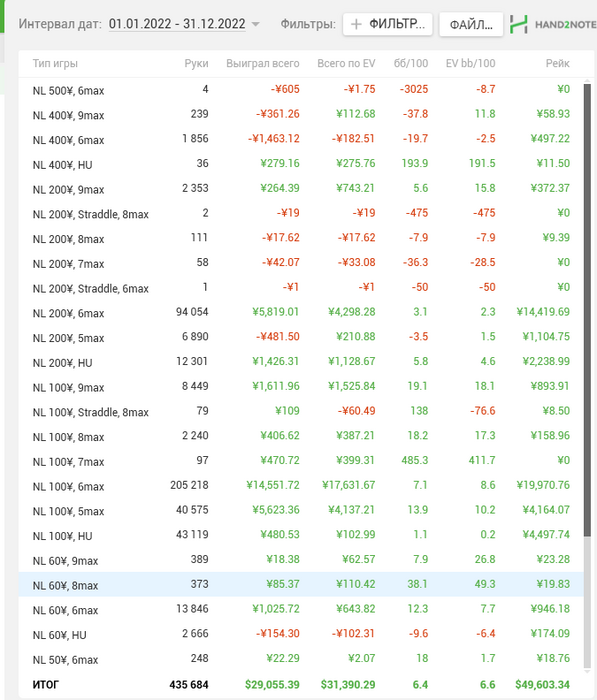Sort by Руки column header
The width and height of the screenshot is (597, 700).
(196, 63)
